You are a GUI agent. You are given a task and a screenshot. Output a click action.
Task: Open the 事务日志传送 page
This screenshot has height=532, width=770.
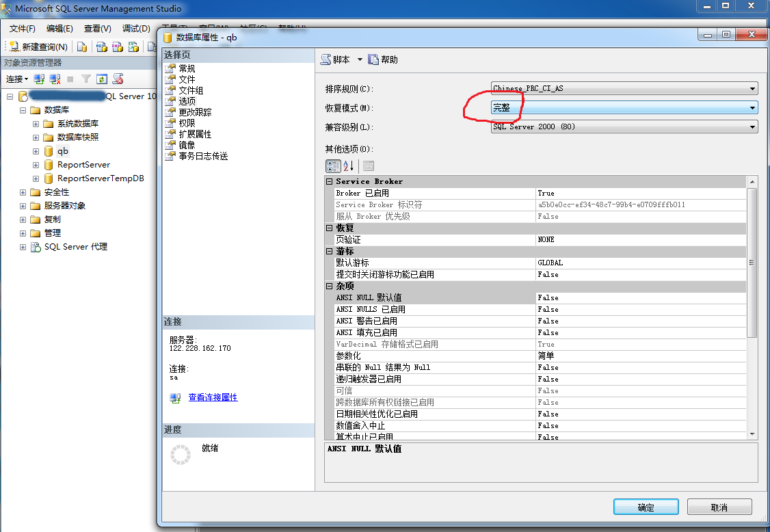coord(203,156)
